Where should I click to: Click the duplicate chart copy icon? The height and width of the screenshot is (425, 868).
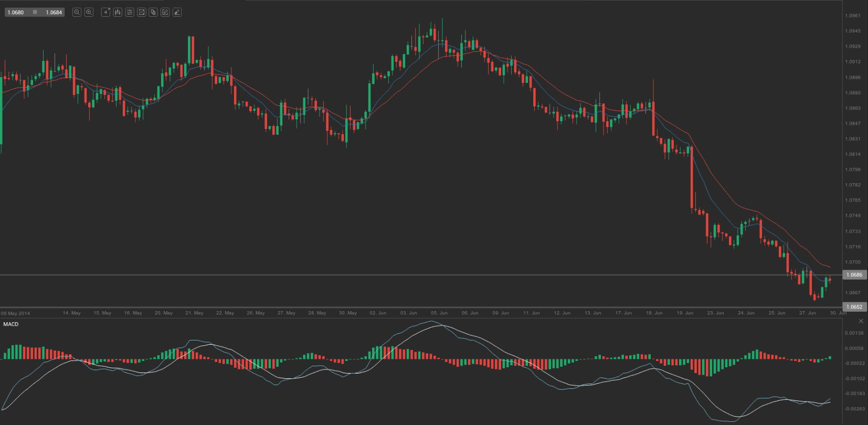click(x=153, y=12)
